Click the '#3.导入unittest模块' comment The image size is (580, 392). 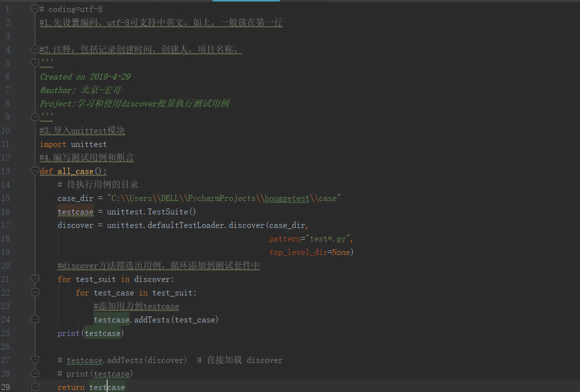point(82,130)
